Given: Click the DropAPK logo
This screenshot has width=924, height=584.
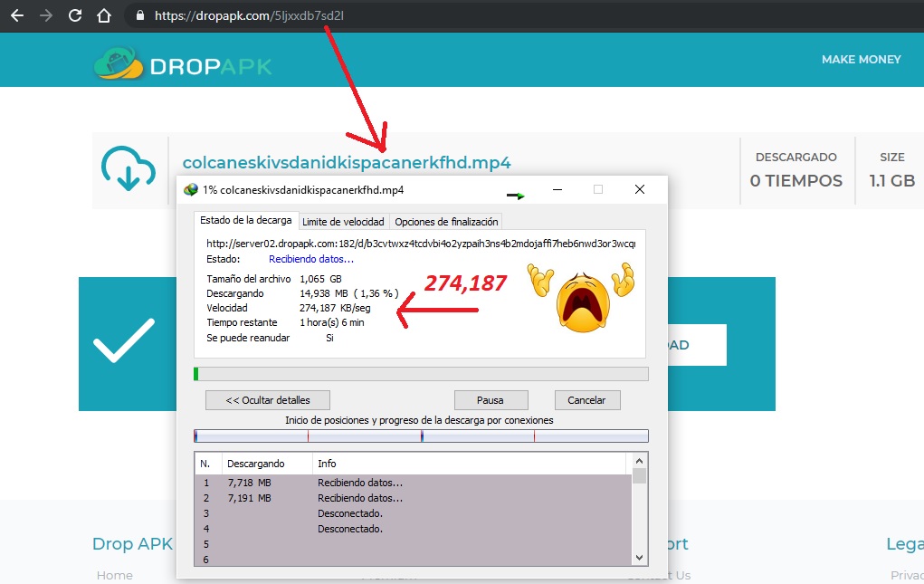Looking at the screenshot, I should (183, 63).
